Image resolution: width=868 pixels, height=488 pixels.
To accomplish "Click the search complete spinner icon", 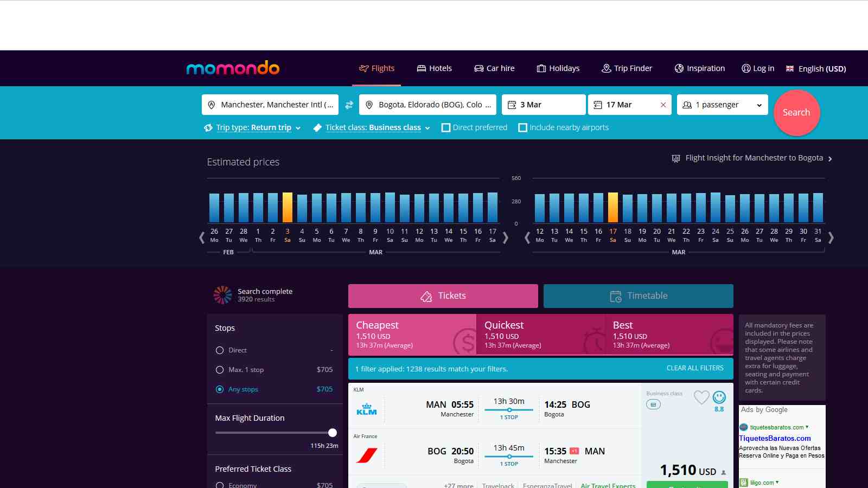I will [222, 295].
